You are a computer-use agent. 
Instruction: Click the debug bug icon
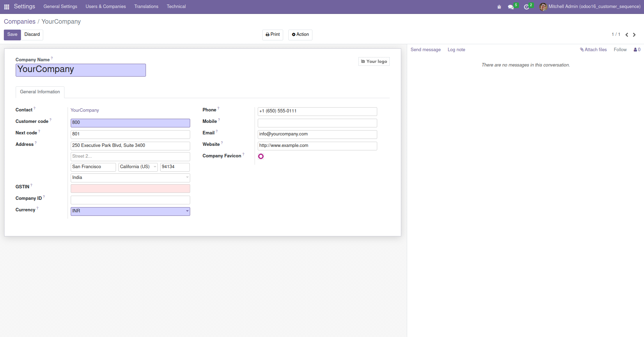pos(499,7)
